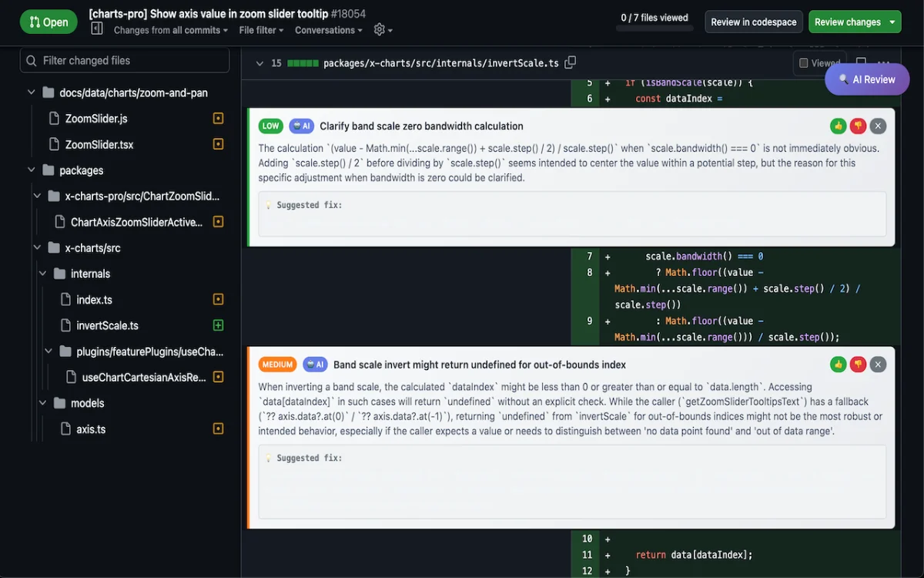Click the green Review changes button
924x578 pixels.
click(x=848, y=22)
